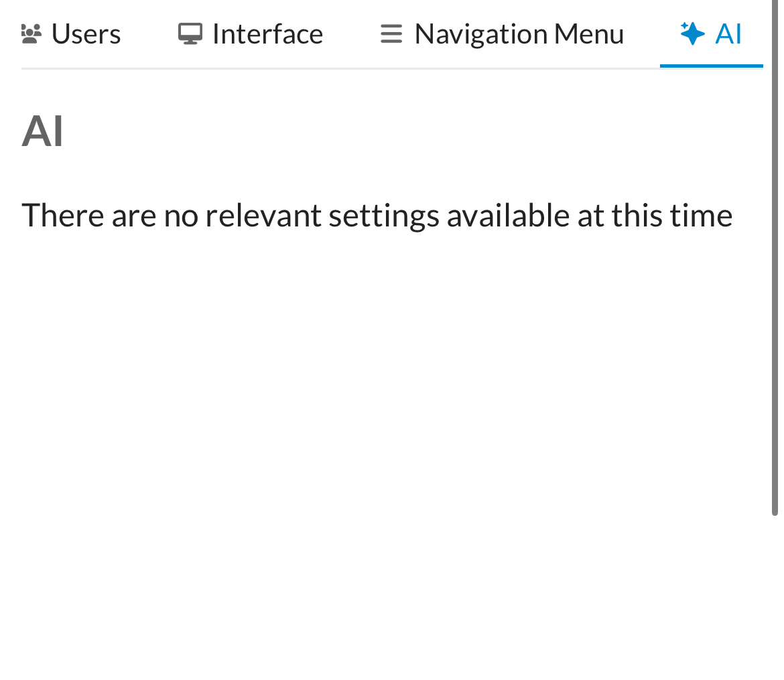The height and width of the screenshot is (680, 784).
Task: Click the word Users in the tab bar
Action: (x=86, y=33)
